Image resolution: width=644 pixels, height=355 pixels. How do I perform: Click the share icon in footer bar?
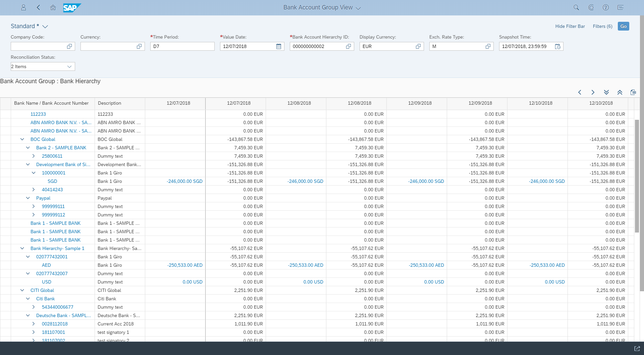click(637, 349)
